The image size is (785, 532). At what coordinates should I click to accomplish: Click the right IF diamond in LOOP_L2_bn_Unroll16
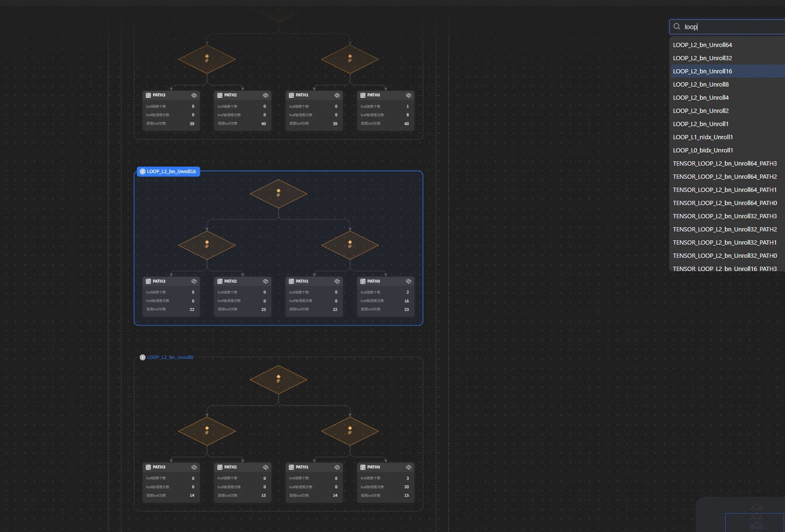tap(350, 245)
